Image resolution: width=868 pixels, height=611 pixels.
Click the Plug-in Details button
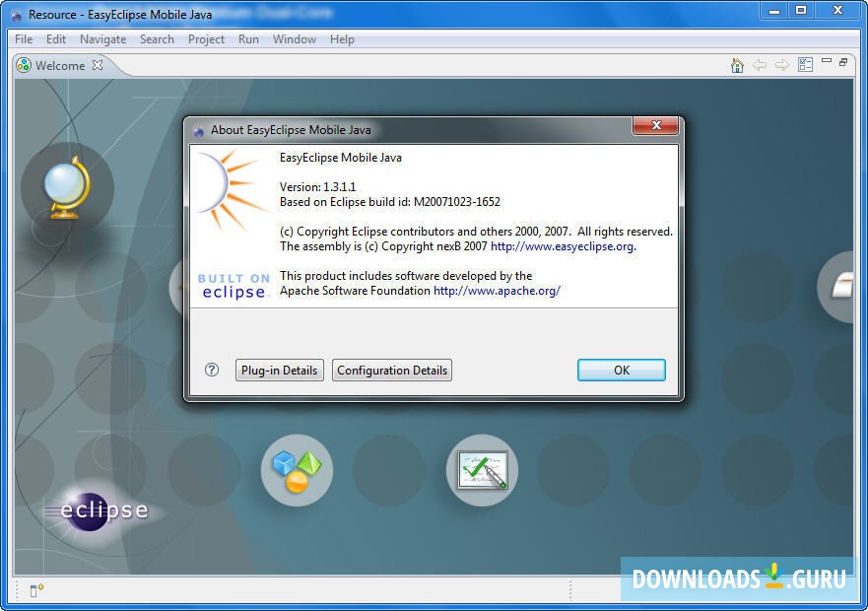pyautogui.click(x=280, y=370)
